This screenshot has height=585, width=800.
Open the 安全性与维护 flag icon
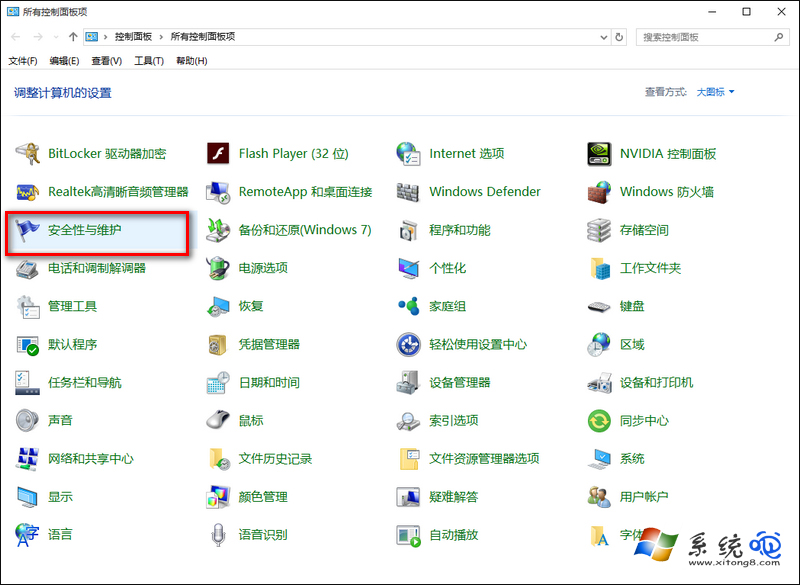[28, 230]
